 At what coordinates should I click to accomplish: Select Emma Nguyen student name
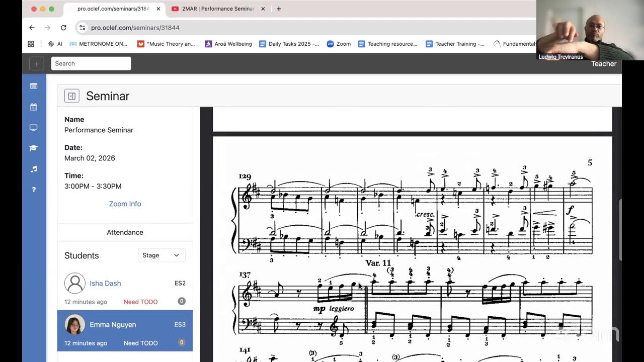pos(113,324)
